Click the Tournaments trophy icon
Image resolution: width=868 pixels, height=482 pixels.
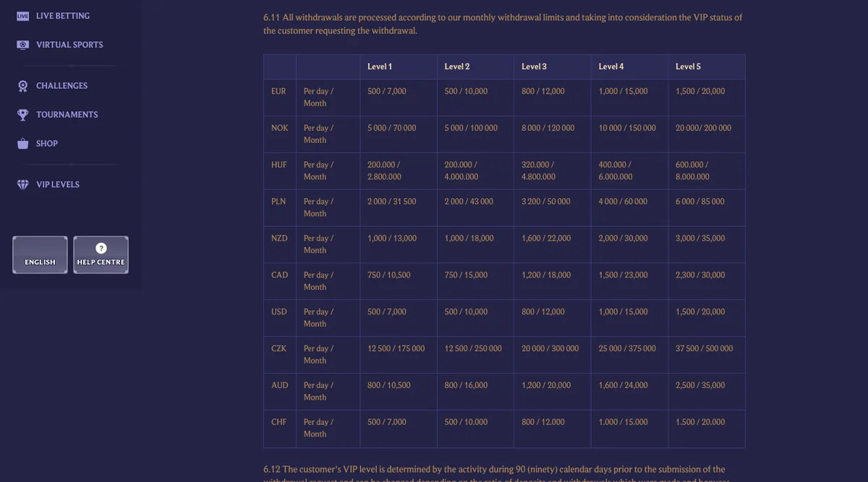pyautogui.click(x=23, y=115)
